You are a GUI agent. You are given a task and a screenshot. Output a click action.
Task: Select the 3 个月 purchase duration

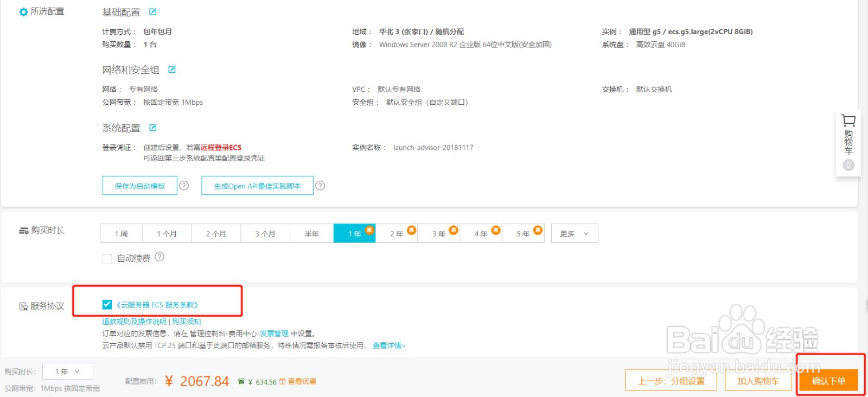(265, 234)
